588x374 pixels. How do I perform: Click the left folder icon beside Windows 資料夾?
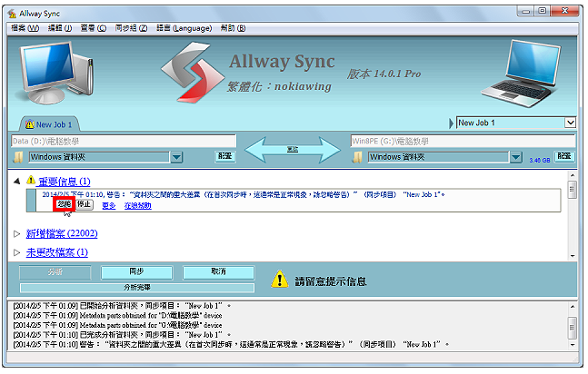(18, 157)
